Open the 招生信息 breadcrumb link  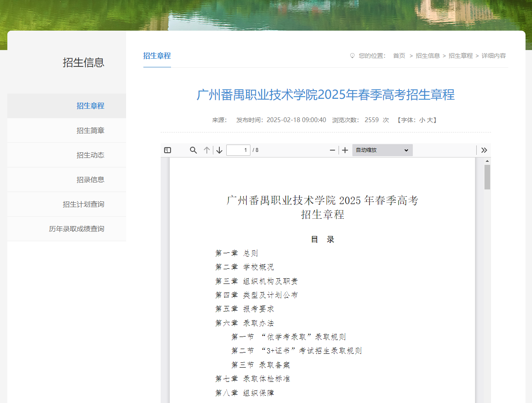coord(428,55)
